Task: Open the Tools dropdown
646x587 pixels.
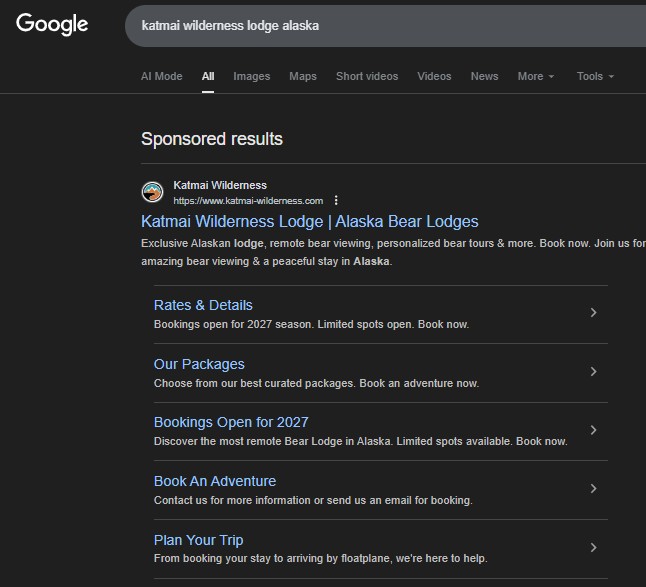Action: 595,76
